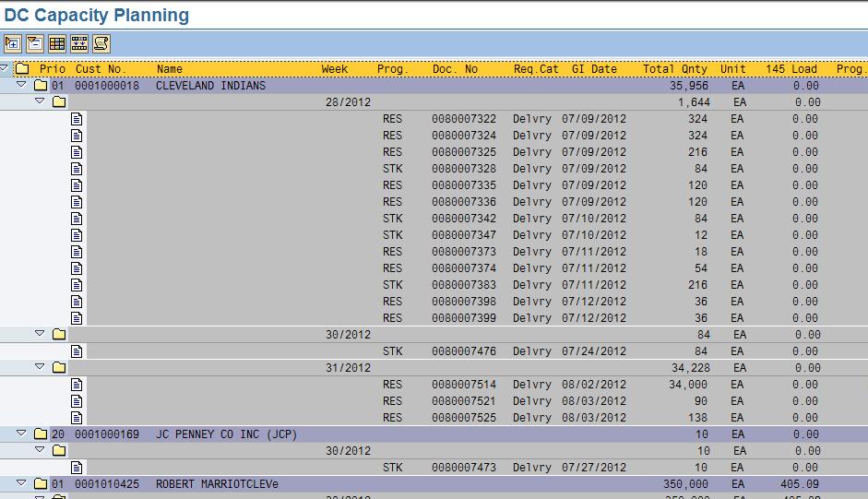The width and height of the screenshot is (868, 499).
Task: Click document icon for delivery 0080007514
Action: [77, 385]
